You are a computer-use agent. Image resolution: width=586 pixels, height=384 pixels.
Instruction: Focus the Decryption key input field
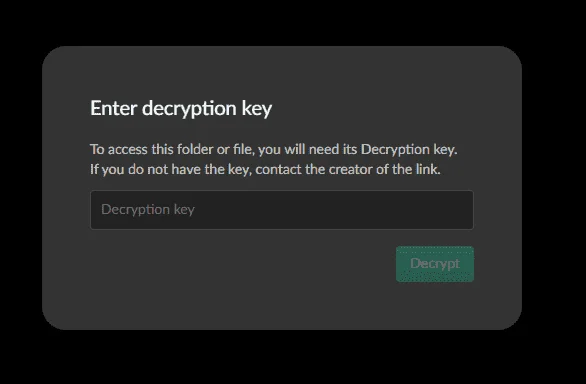pyautogui.click(x=282, y=210)
